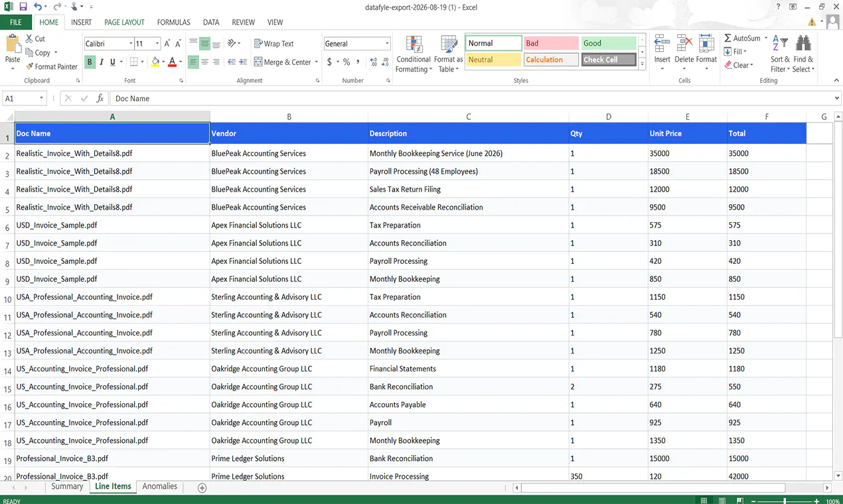
Task: Apply the red Font Color A
Action: coord(172,62)
